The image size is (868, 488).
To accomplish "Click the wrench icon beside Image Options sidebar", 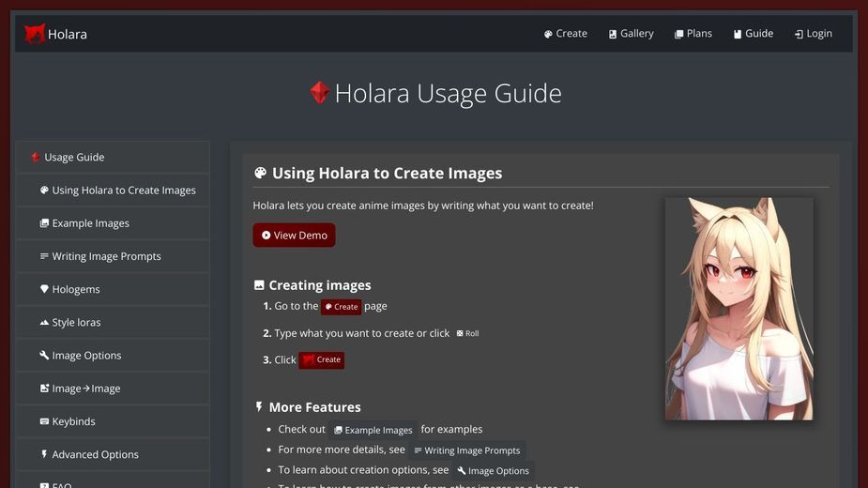I will 44,355.
